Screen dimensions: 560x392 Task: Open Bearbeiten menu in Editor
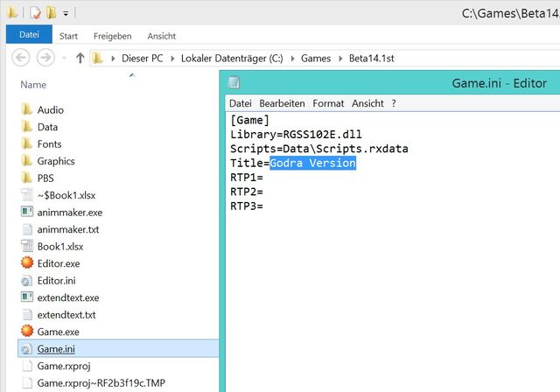click(282, 103)
